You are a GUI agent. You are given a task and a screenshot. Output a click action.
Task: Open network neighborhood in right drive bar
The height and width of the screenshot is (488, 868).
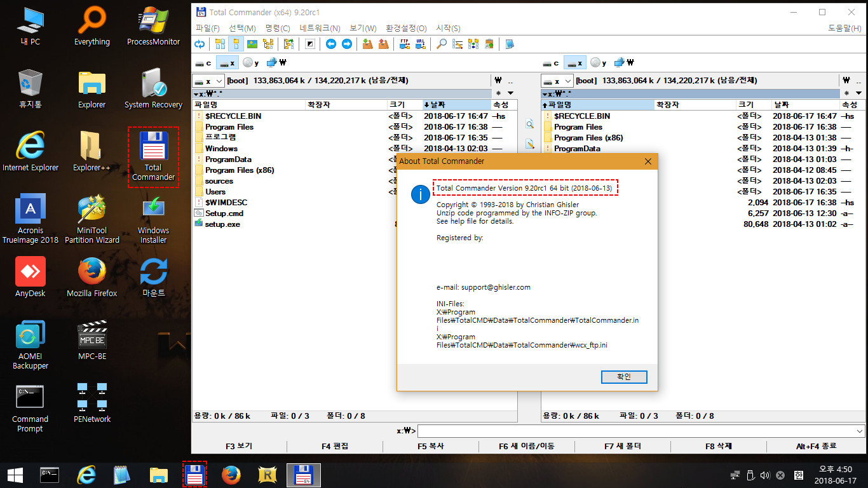pyautogui.click(x=625, y=63)
